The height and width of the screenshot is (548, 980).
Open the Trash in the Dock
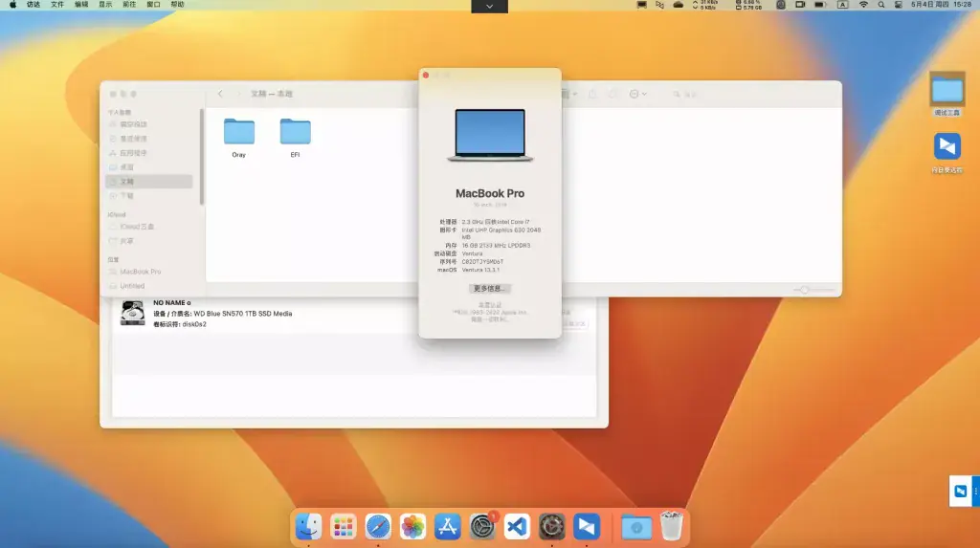tap(671, 526)
